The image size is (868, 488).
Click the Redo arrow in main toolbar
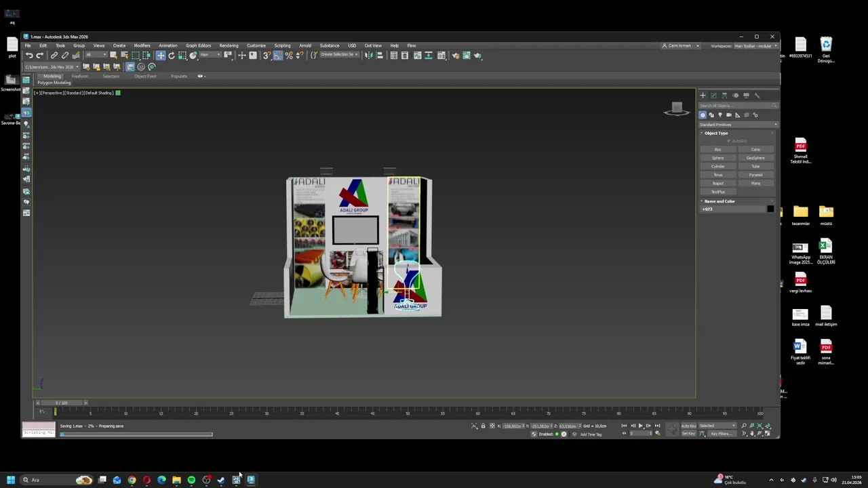click(39, 56)
